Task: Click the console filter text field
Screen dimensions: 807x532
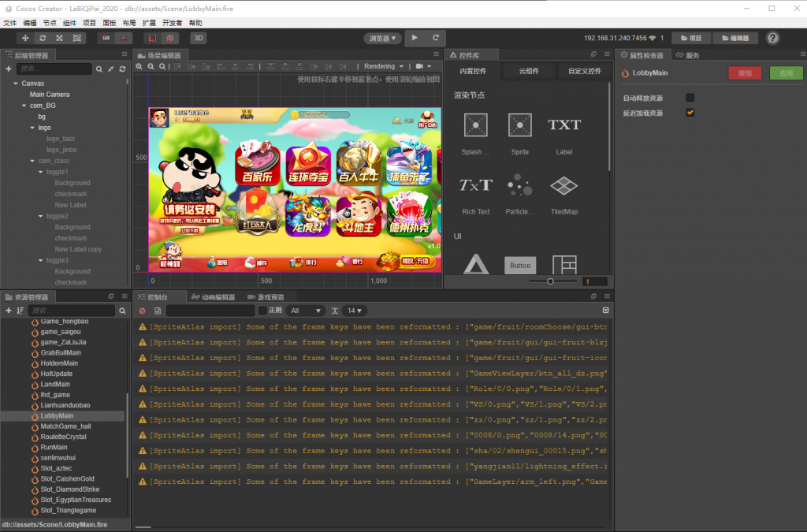Action: [x=210, y=311]
